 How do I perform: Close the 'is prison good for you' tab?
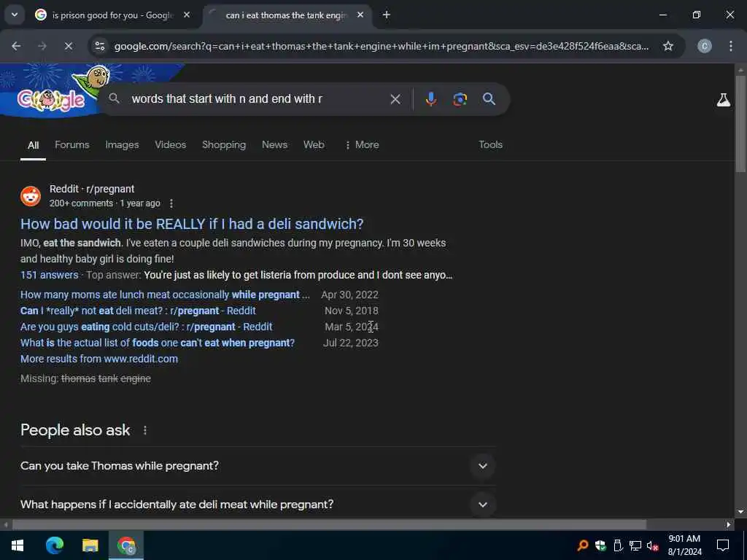(x=187, y=15)
